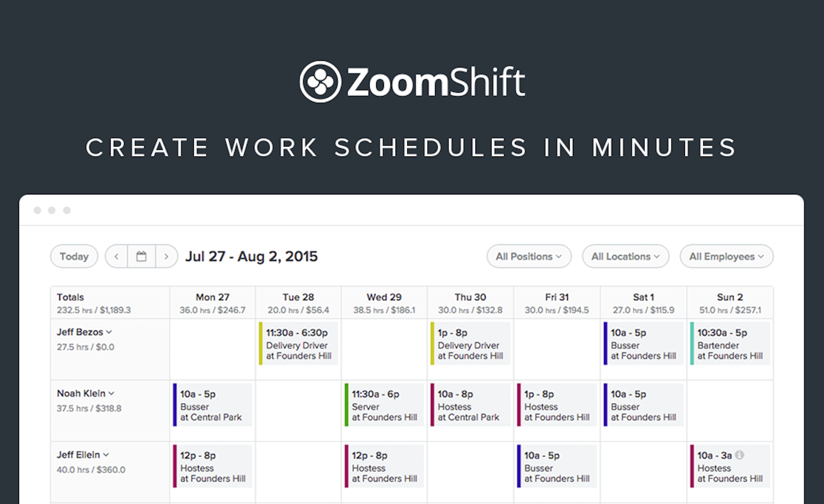Expand the chevron next to Noah Klein
Viewport: 824px width, 504px height.
point(112,393)
